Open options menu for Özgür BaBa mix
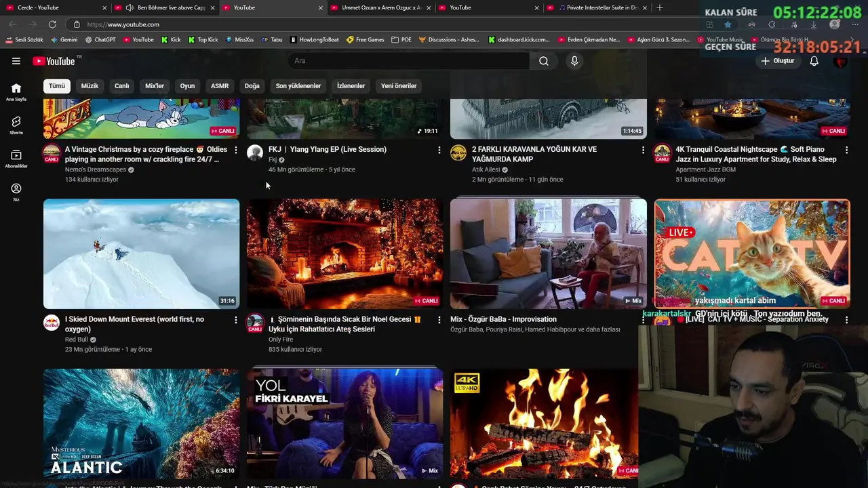 (x=643, y=320)
